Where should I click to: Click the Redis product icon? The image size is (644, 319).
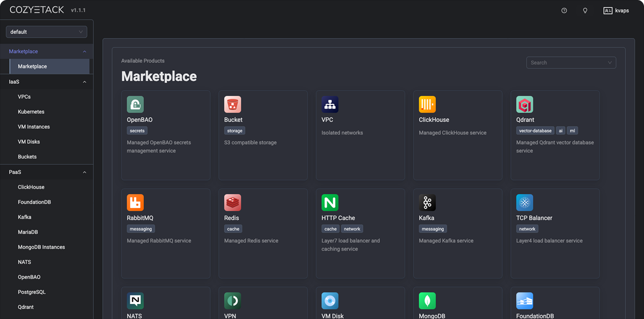coord(232,203)
